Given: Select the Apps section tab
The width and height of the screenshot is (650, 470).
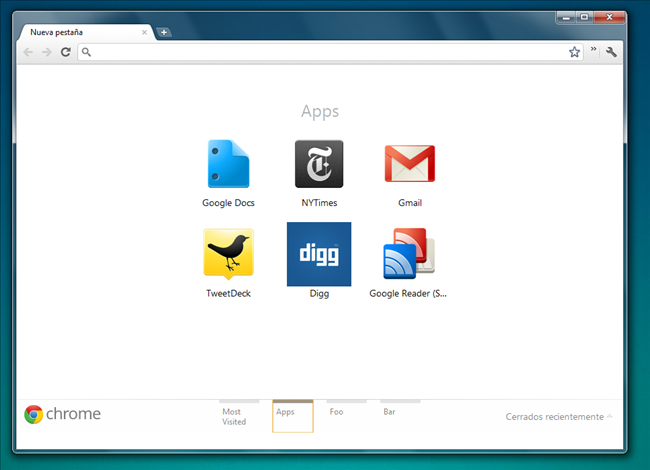Looking at the screenshot, I should tap(292, 416).
